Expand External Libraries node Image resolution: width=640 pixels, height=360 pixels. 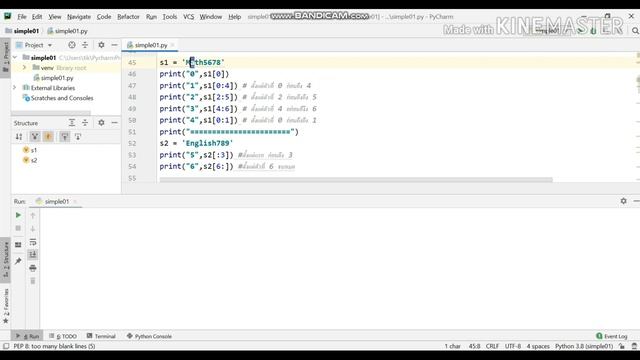(x=15, y=88)
